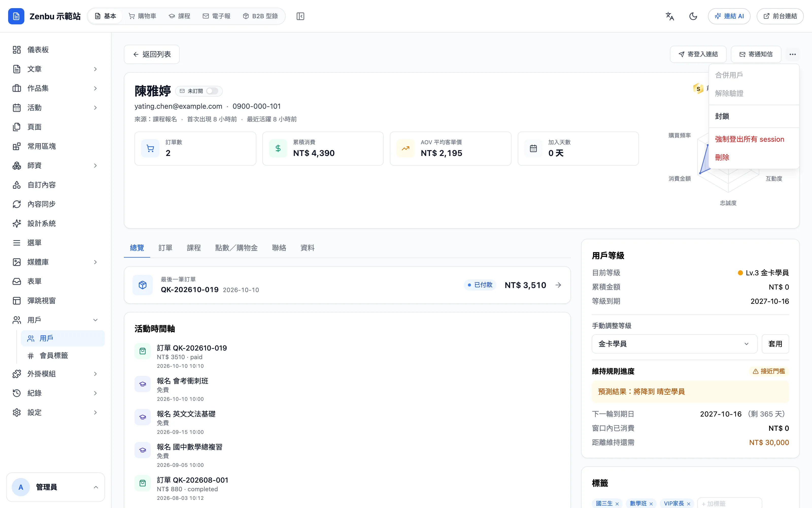Open 前台連結 external link button
Viewport: 812px width, 508px height.
(780, 16)
